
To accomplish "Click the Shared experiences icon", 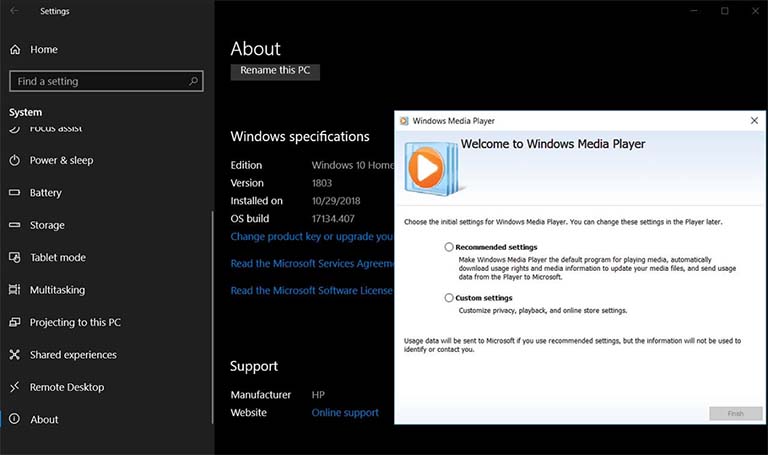I will click(15, 355).
